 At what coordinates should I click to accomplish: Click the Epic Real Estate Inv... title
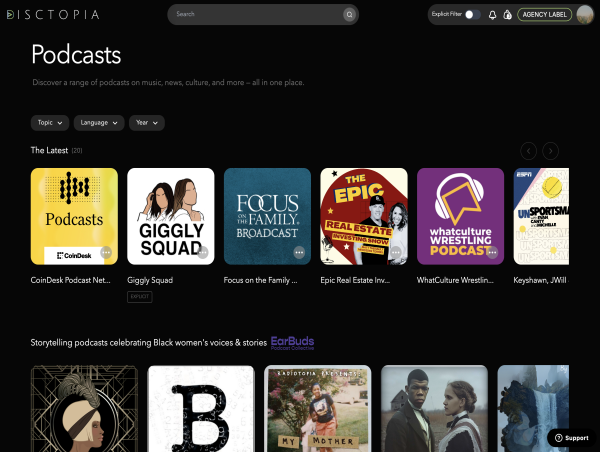(355, 280)
